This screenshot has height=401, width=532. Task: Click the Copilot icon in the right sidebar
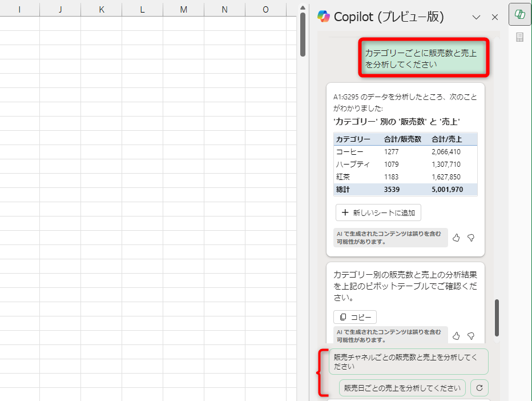pos(519,14)
